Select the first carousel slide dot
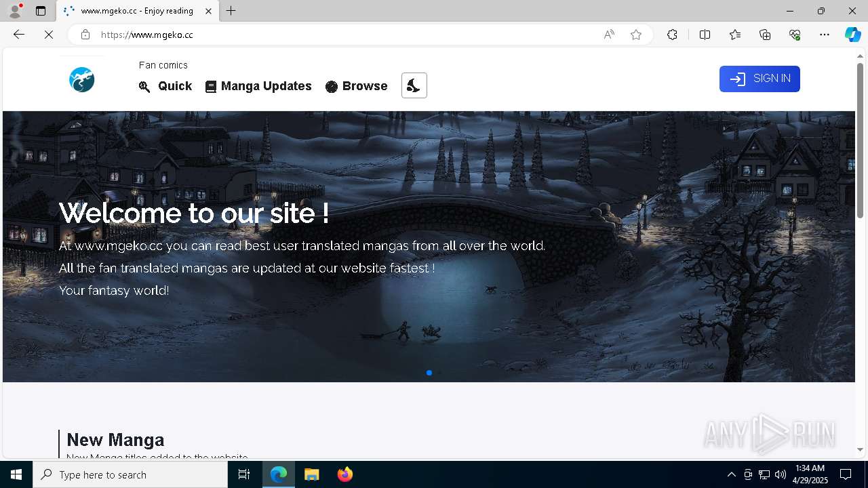The image size is (868, 488). tap(429, 373)
